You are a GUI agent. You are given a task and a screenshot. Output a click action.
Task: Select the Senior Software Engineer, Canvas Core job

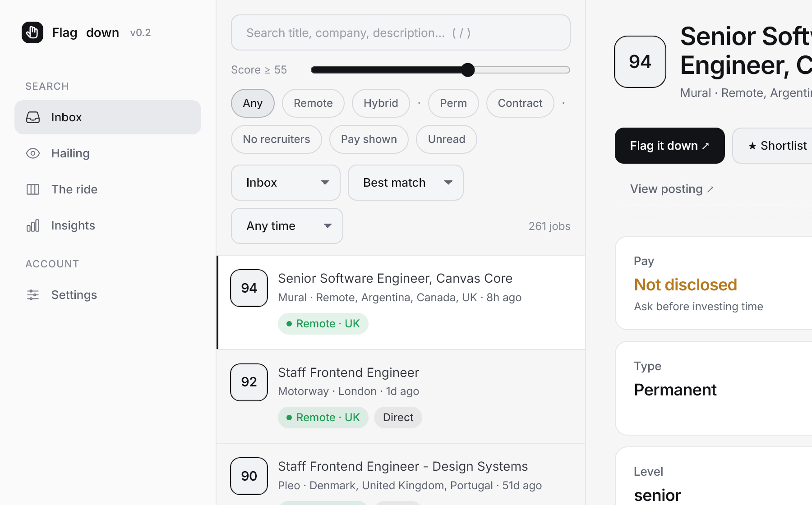401,303
